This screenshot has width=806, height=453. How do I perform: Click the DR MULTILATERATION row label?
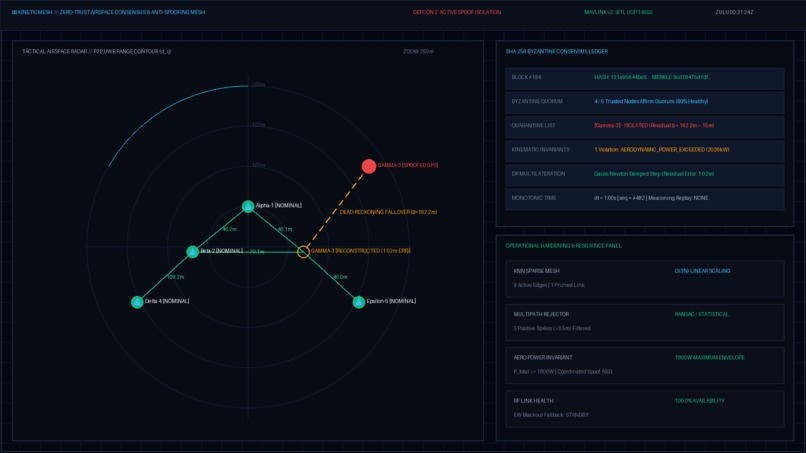(x=538, y=174)
